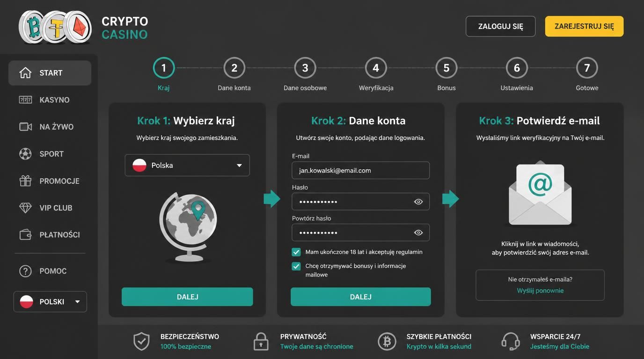Go to step 4 Weryfikacja
The width and height of the screenshot is (644, 359).
click(376, 68)
